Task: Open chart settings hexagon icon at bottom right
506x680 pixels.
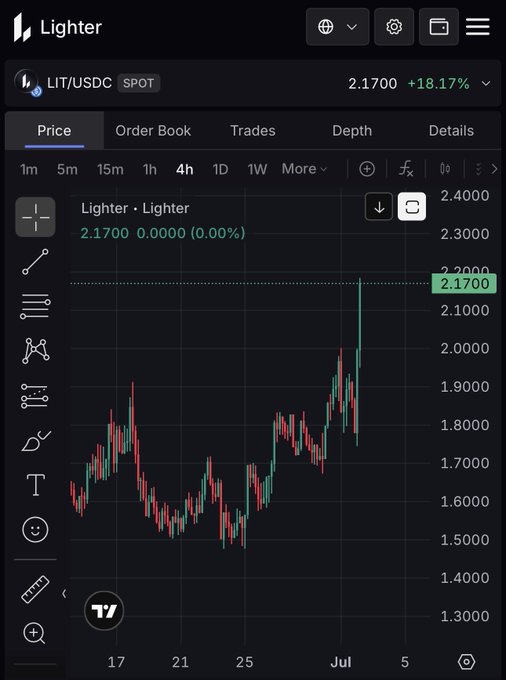Action: 467,662
